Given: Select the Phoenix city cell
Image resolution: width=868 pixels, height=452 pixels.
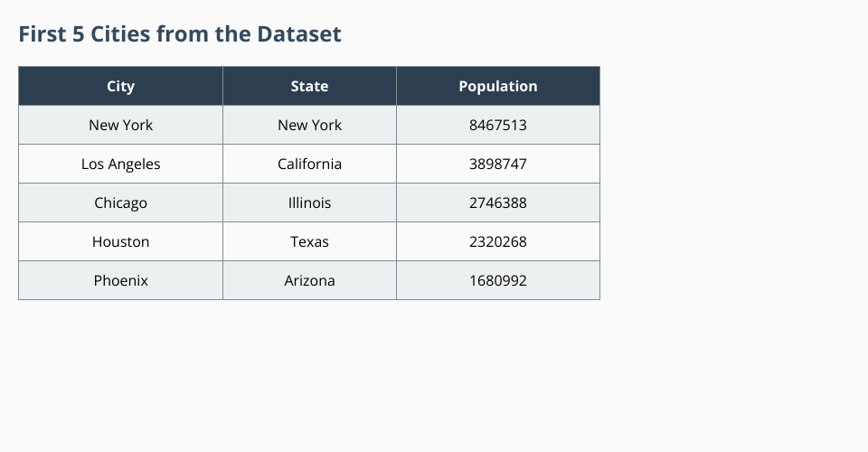Looking at the screenshot, I should click(x=120, y=281).
